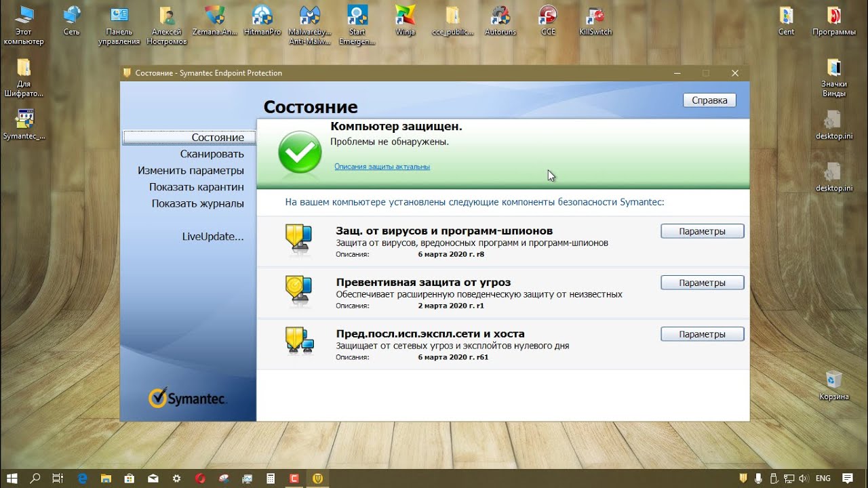Click the Описания защиты актуальны link
868x488 pixels.
382,166
